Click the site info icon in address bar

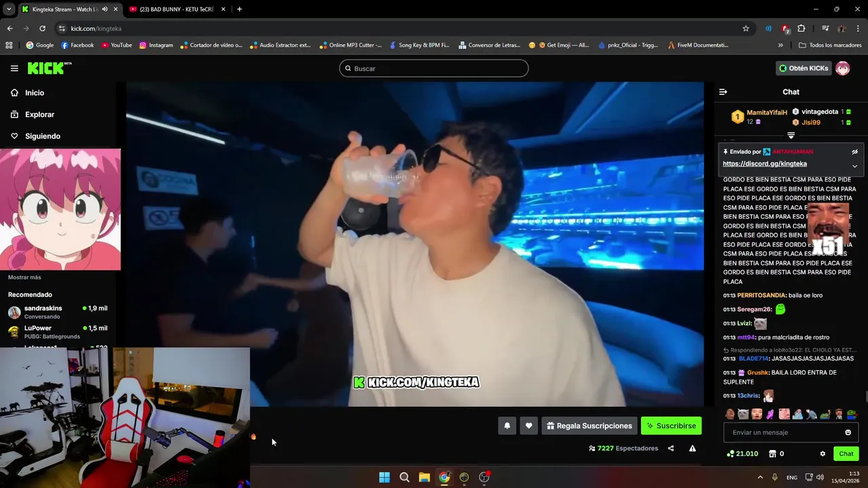click(62, 28)
